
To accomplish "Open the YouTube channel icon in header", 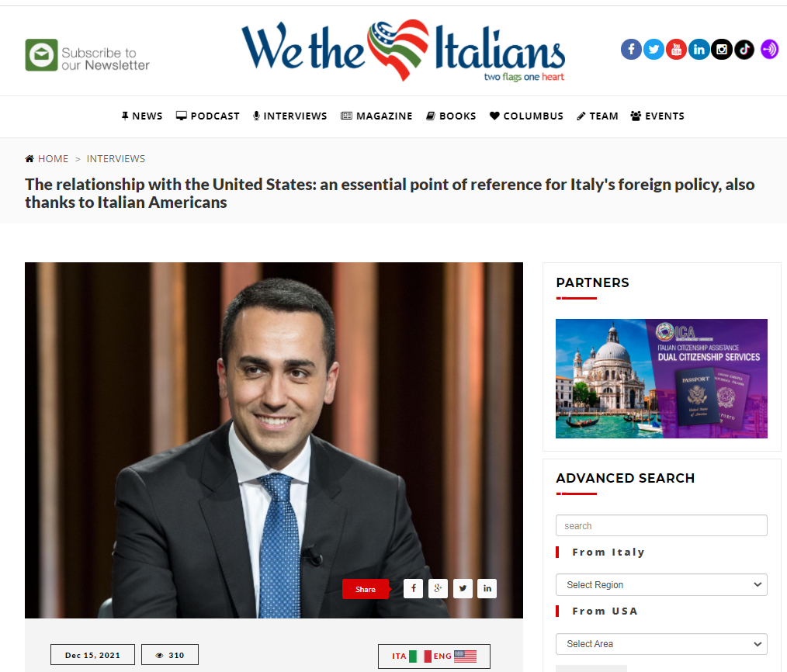I will (x=676, y=49).
